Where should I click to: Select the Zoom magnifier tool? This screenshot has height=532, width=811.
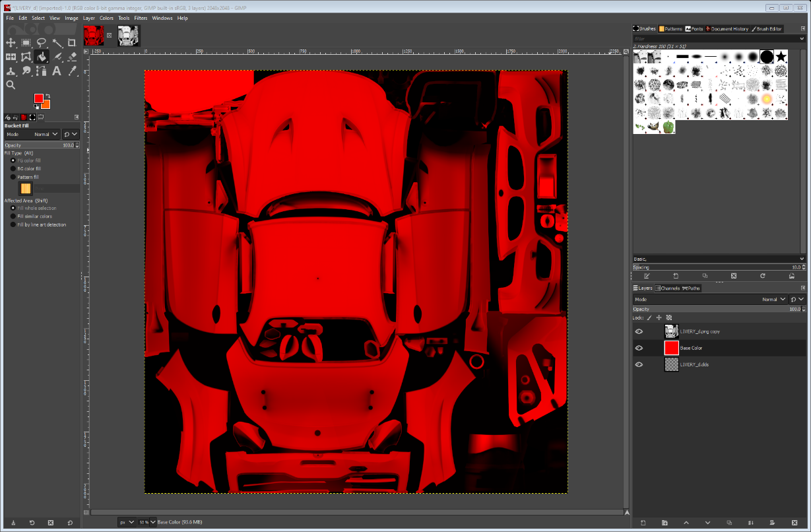click(x=11, y=84)
